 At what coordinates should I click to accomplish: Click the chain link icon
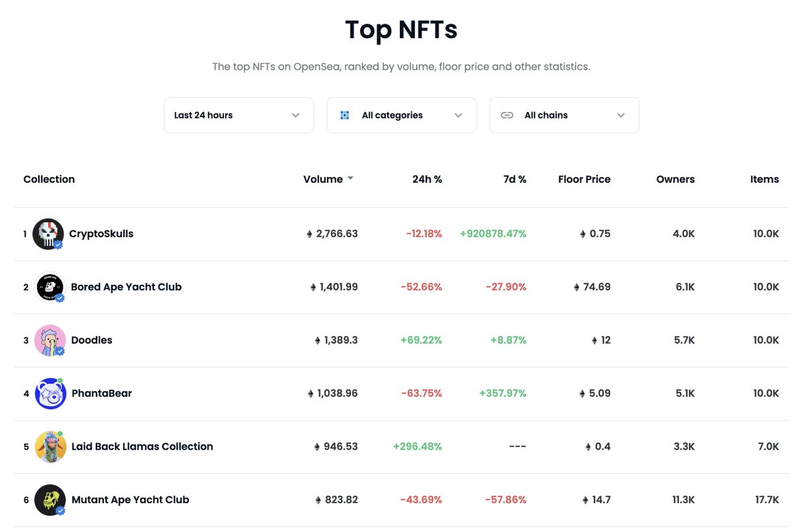pos(507,115)
